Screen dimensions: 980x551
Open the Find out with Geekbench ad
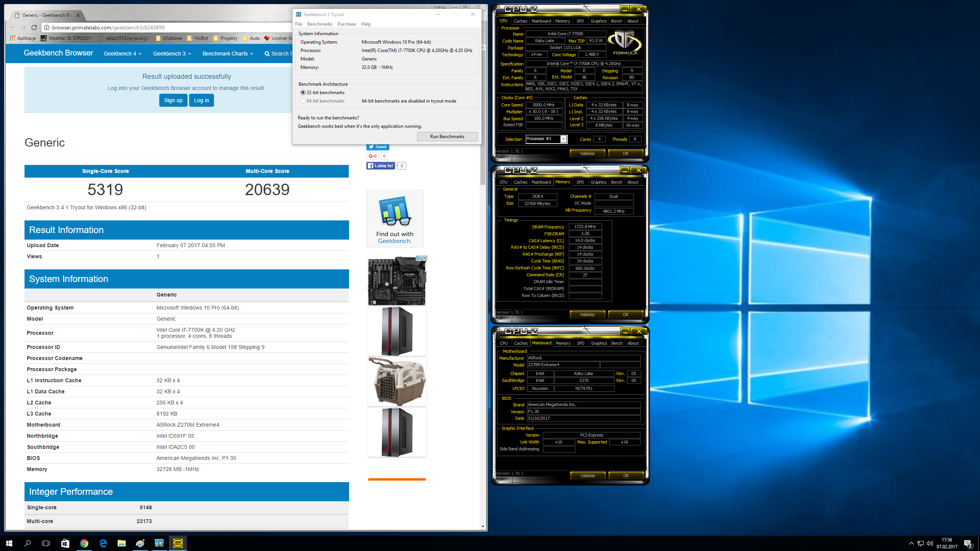395,219
